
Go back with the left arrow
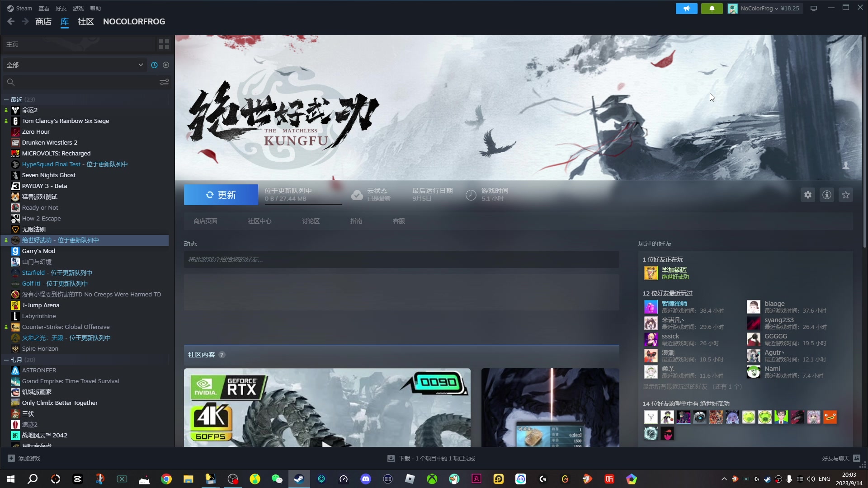click(x=11, y=21)
